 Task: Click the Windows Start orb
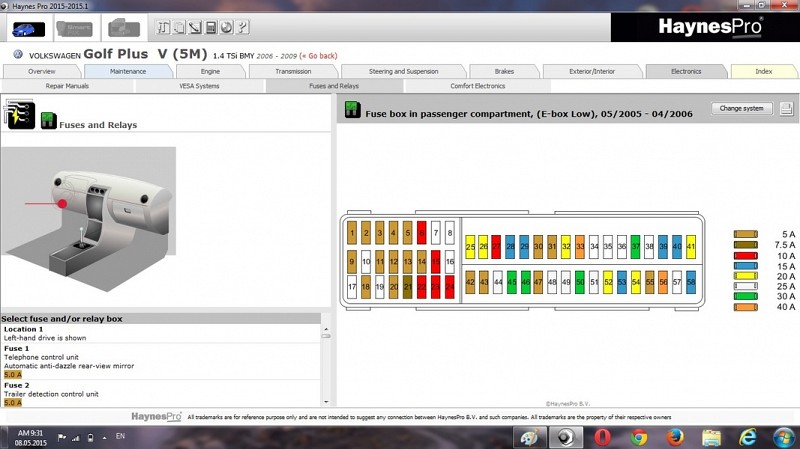783,438
